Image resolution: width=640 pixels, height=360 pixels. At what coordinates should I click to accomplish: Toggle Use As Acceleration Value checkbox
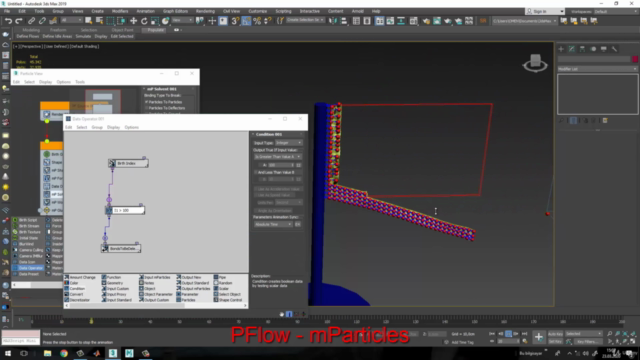coord(256,189)
